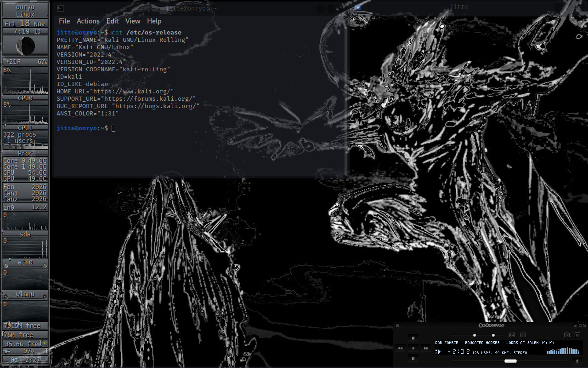588x368 pixels.
Task: Click the Audacious play button
Action: [413, 348]
